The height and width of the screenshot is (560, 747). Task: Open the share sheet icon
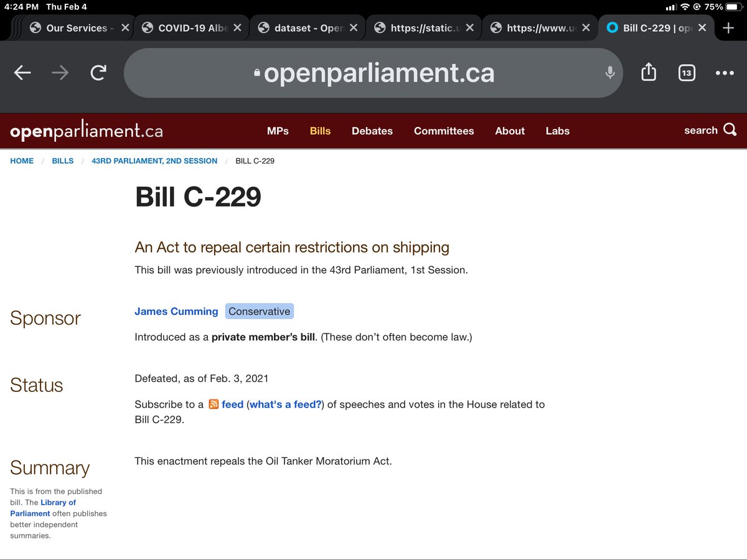pyautogui.click(x=648, y=73)
